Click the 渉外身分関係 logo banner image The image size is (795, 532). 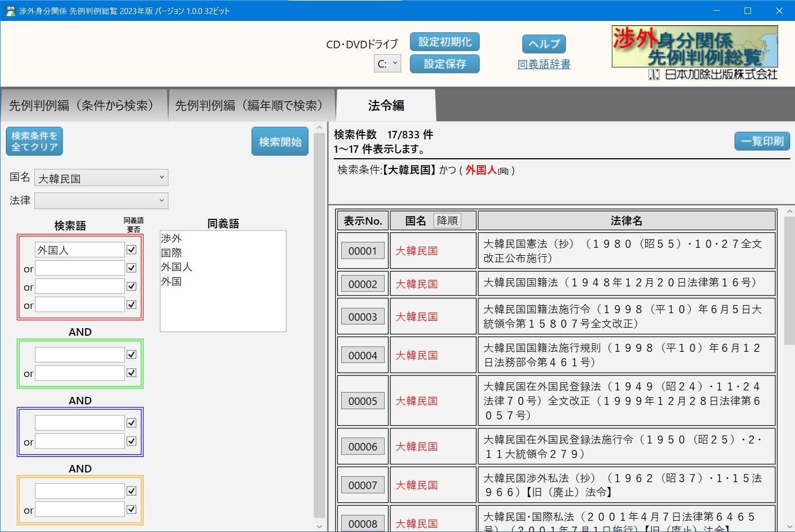pos(694,47)
